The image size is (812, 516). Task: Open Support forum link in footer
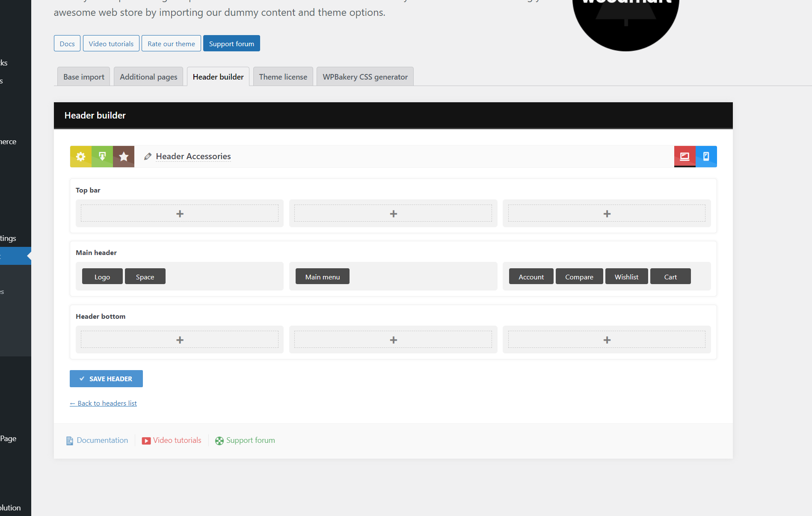pos(251,440)
